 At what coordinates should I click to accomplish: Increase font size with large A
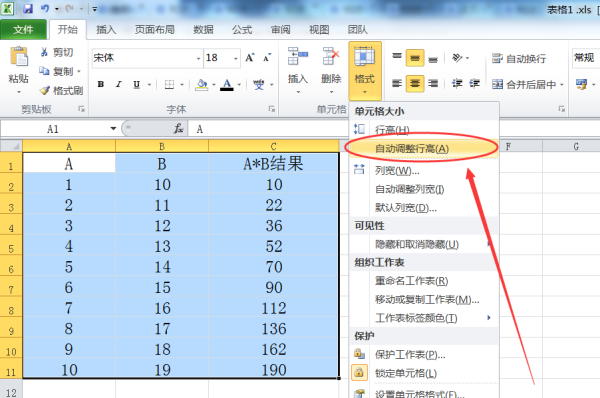(249, 58)
